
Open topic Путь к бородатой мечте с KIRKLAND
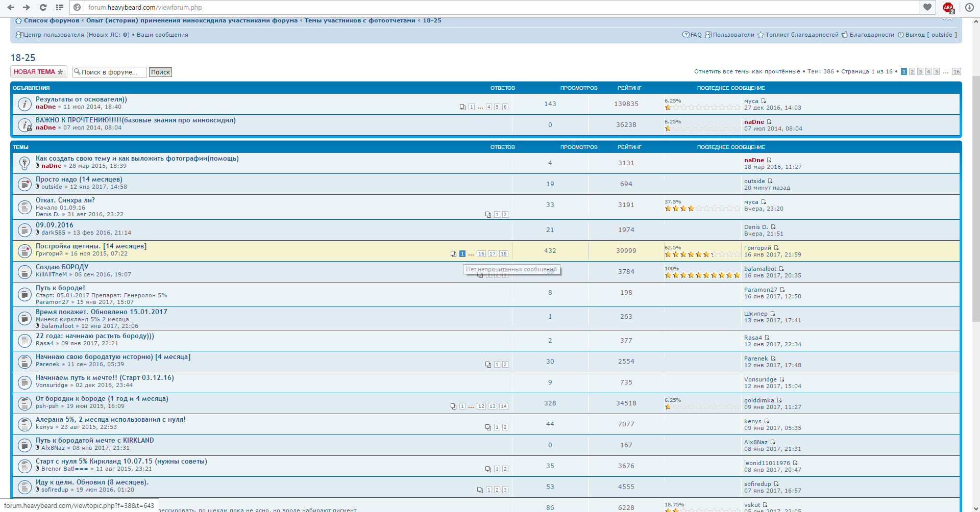coord(94,441)
